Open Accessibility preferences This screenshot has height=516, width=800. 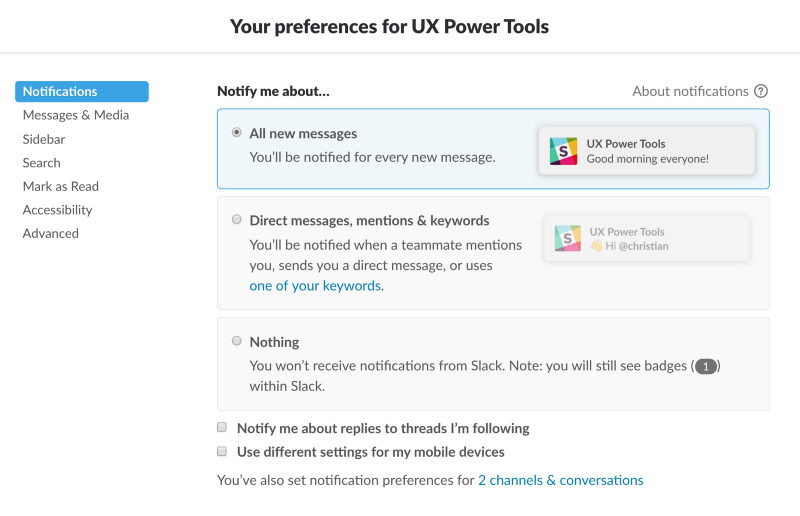pyautogui.click(x=57, y=210)
